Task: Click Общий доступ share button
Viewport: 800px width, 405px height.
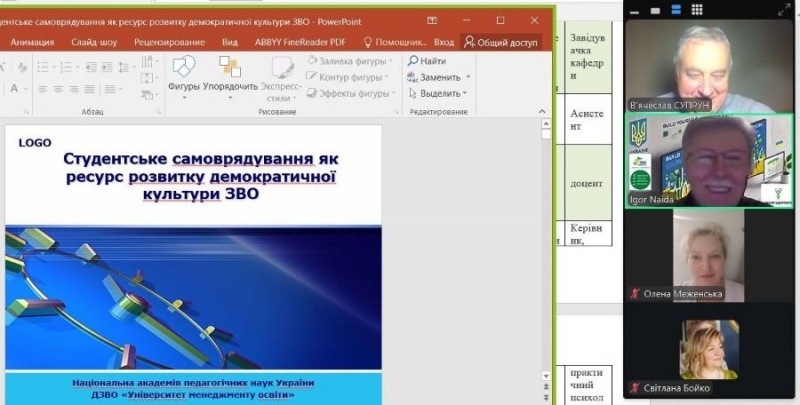Action: pyautogui.click(x=501, y=43)
